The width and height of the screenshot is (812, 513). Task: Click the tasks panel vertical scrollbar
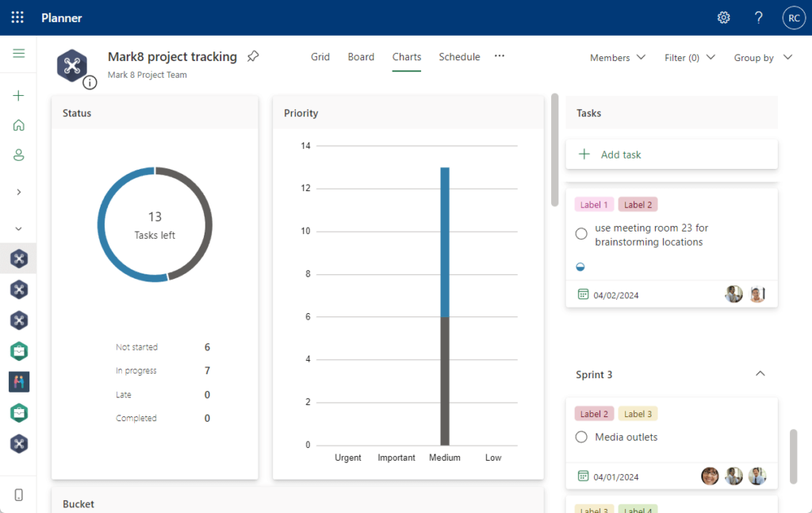793,456
